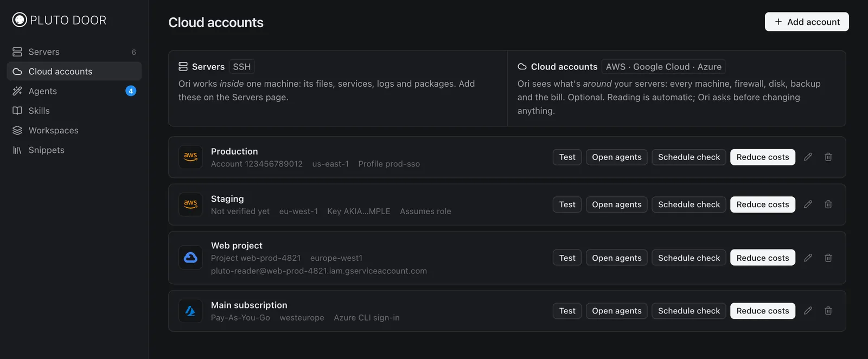
Task: Click the Web project account name
Action: tap(237, 246)
